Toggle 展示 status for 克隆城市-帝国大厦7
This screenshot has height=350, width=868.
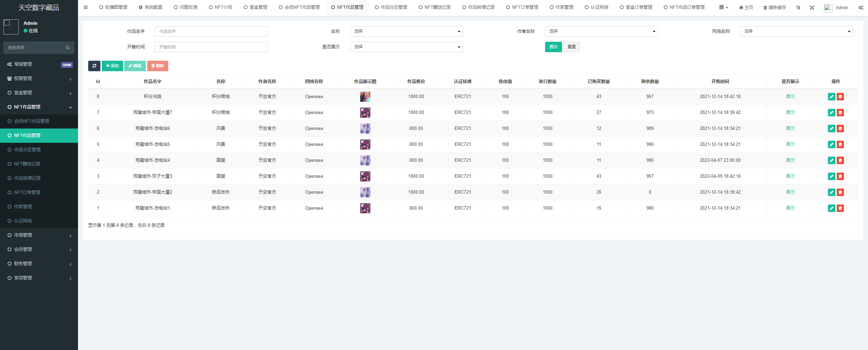[790, 113]
